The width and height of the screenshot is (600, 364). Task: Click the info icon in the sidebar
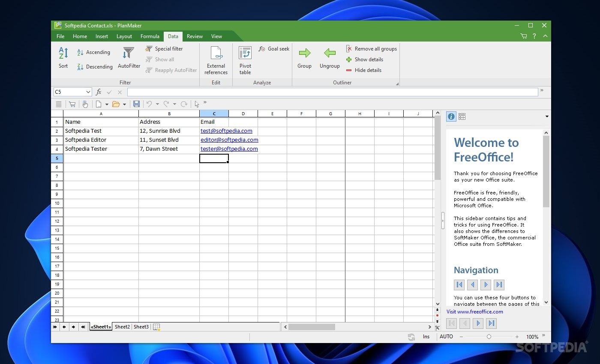pos(451,116)
